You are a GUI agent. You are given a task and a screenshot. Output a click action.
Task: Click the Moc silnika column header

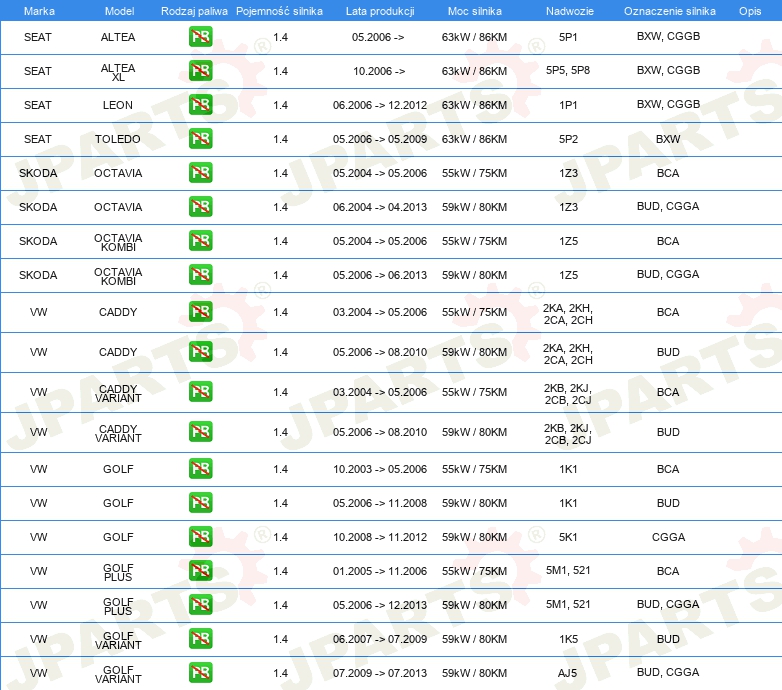point(475,11)
